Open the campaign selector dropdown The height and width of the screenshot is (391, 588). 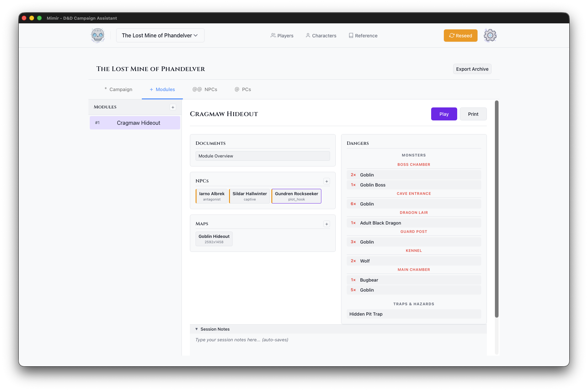click(160, 35)
